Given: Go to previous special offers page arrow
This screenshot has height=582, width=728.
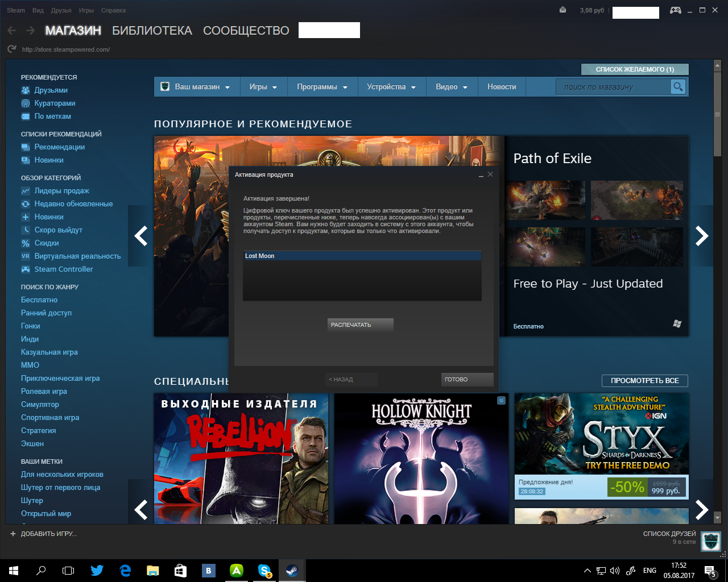Looking at the screenshot, I should tap(140, 509).
